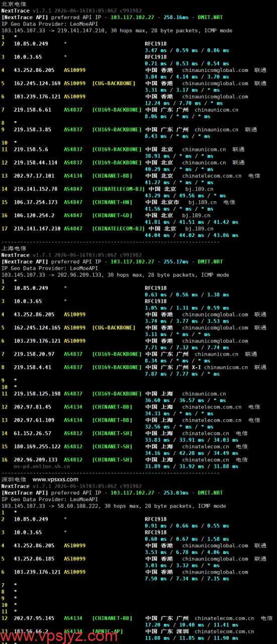Screen dimensions: 277x644
Task: Select hop IP 219.158.5.6
Action: coord(31,149)
